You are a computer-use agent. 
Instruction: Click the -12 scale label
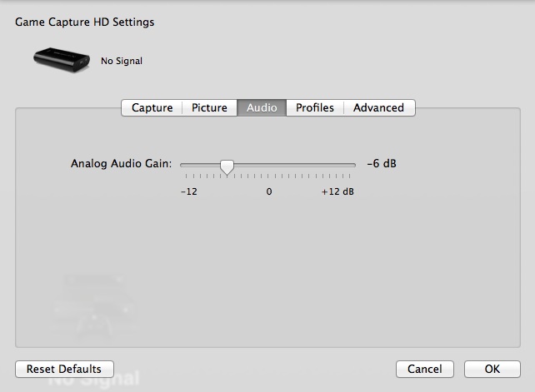point(188,191)
